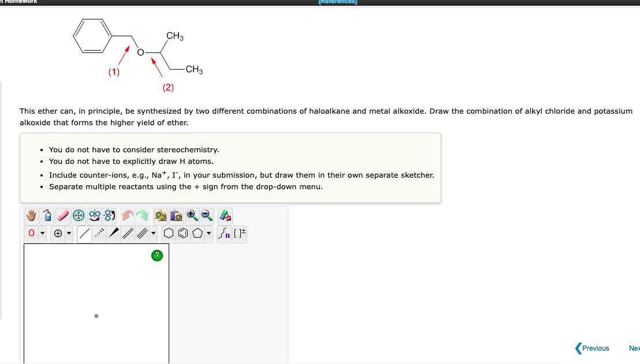
Task: Select the bold wedge bond tool
Action: 113,234
